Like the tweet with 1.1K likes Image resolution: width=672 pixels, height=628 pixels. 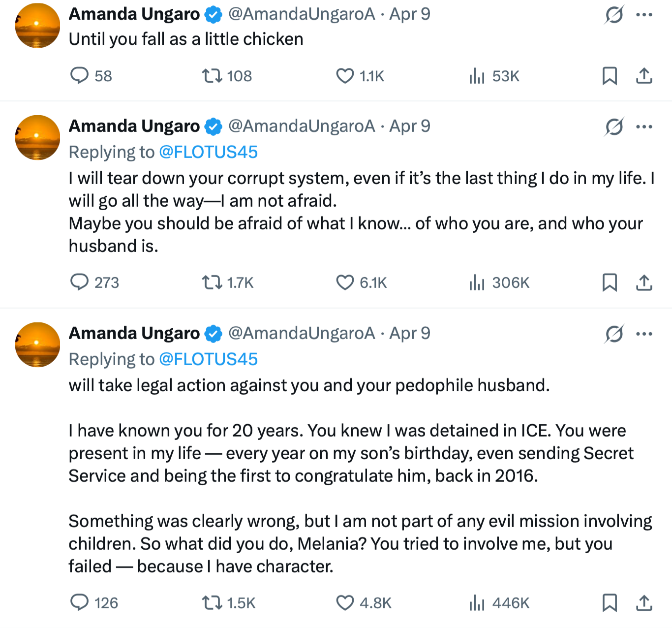click(345, 76)
